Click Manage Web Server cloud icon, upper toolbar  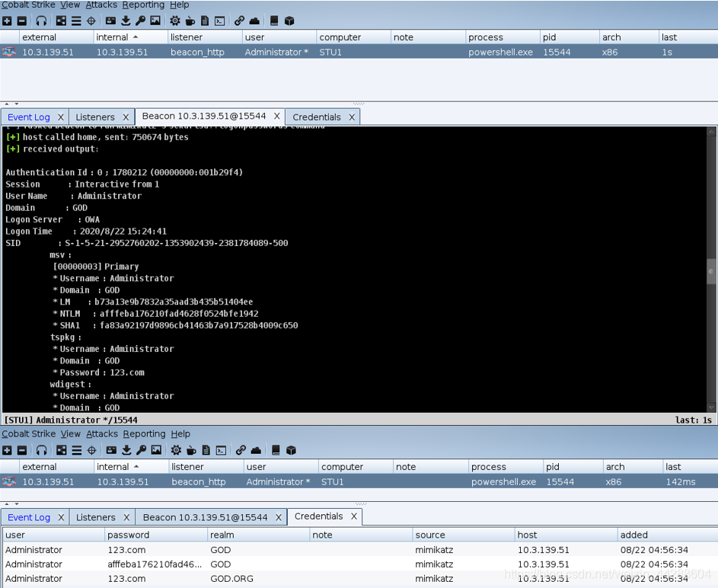click(254, 21)
